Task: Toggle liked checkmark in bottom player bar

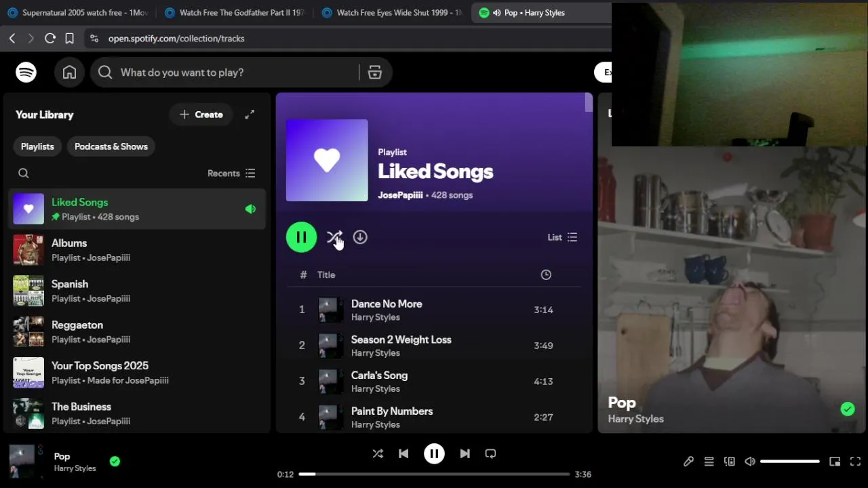Action: coord(115,461)
